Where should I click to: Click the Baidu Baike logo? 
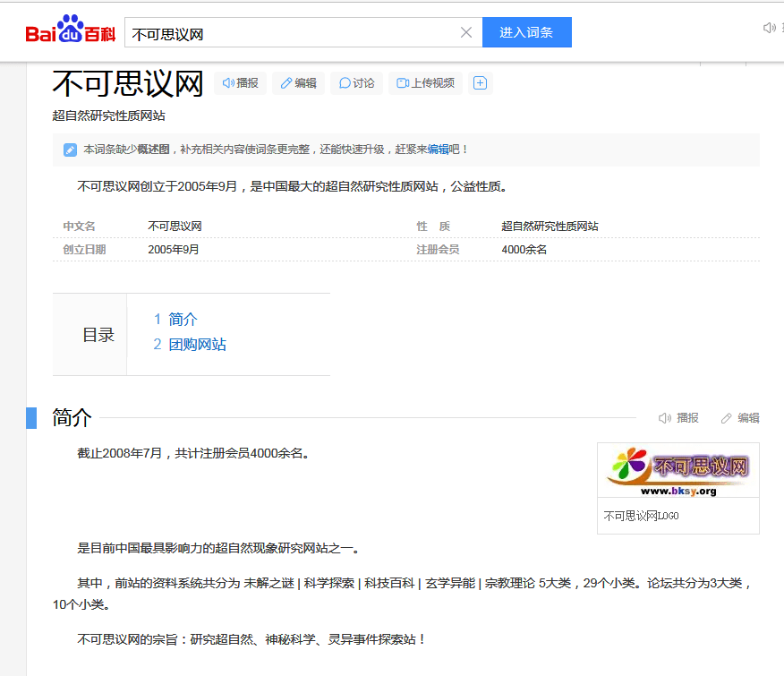(x=70, y=31)
